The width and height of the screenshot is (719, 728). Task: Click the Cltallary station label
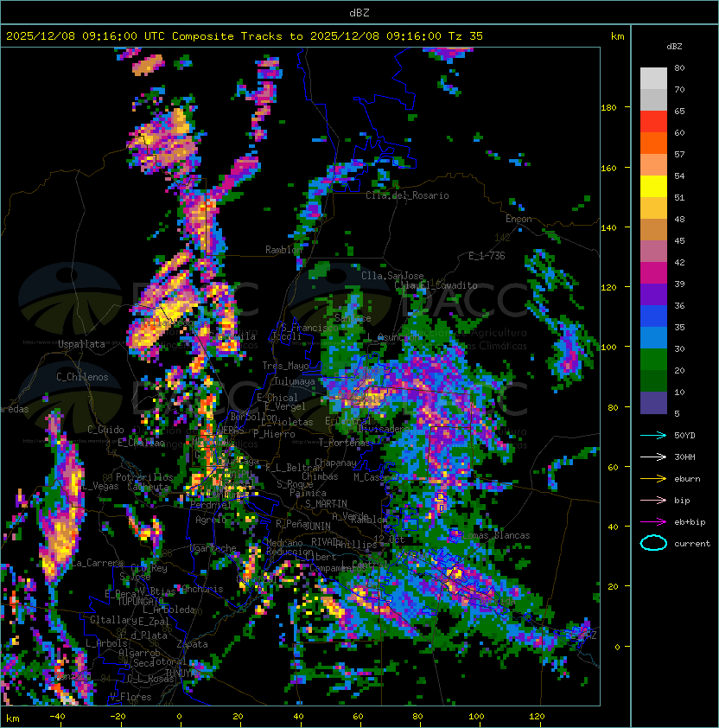[x=113, y=620]
